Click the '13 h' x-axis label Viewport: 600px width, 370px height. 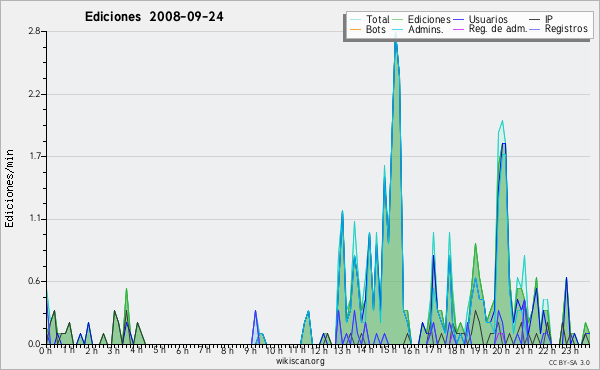coord(342,351)
